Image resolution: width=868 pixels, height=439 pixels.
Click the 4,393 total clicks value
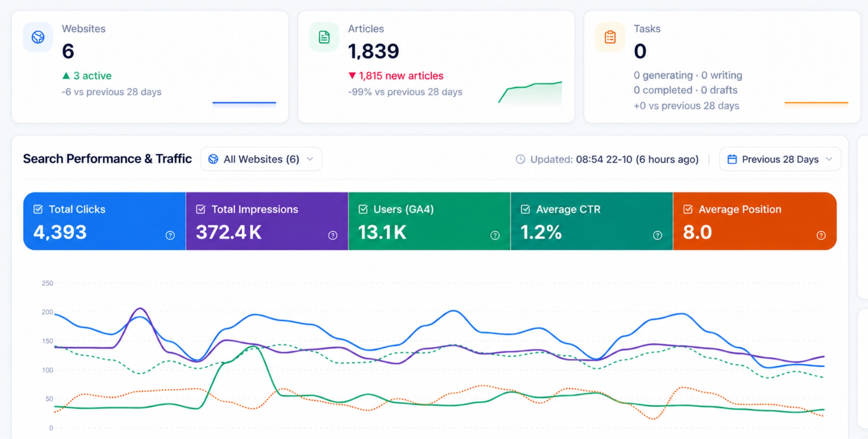(60, 232)
